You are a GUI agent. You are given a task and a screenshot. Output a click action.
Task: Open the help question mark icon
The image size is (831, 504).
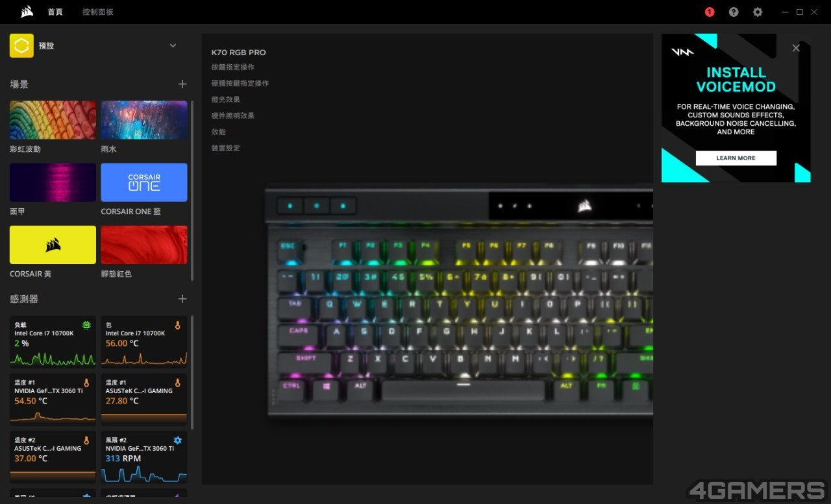[734, 12]
